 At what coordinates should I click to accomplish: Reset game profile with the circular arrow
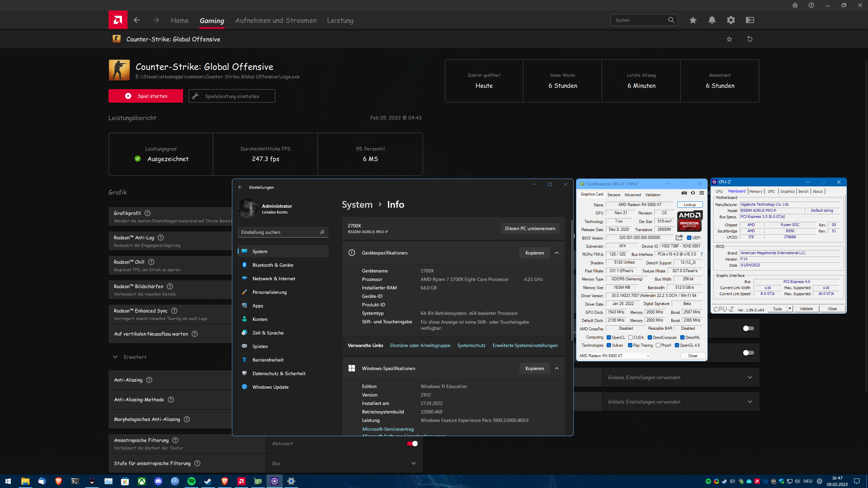coord(750,39)
